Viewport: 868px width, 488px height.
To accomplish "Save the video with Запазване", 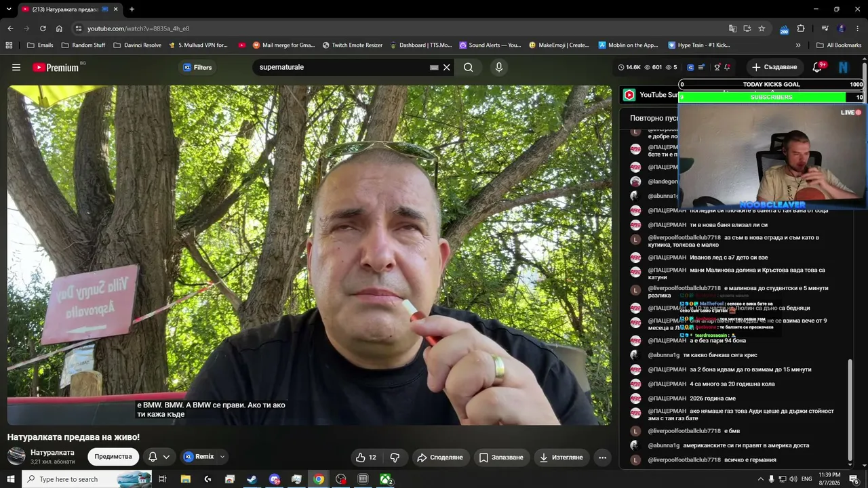I will (501, 457).
